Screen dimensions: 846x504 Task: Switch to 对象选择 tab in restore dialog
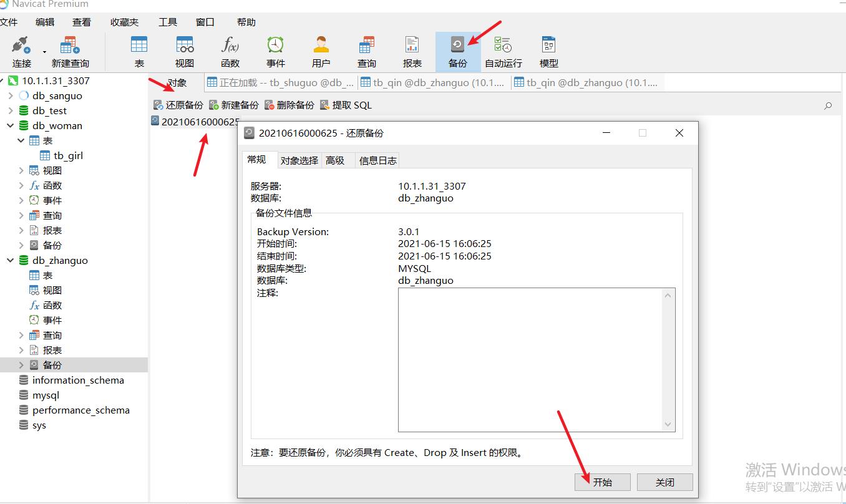coord(299,160)
